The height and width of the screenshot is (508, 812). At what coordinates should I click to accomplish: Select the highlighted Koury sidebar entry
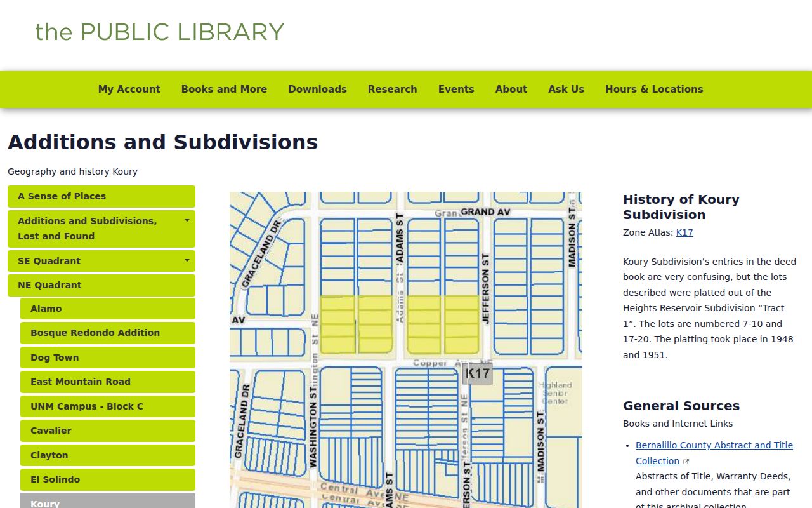pos(108,501)
